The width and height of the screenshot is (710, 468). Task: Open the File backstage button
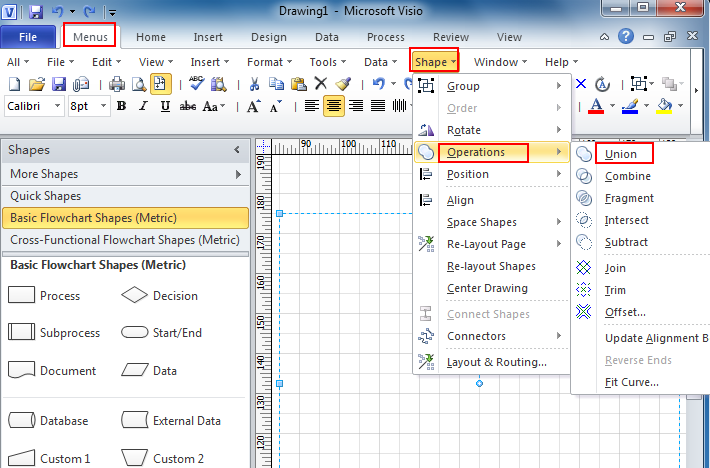pyautogui.click(x=28, y=37)
